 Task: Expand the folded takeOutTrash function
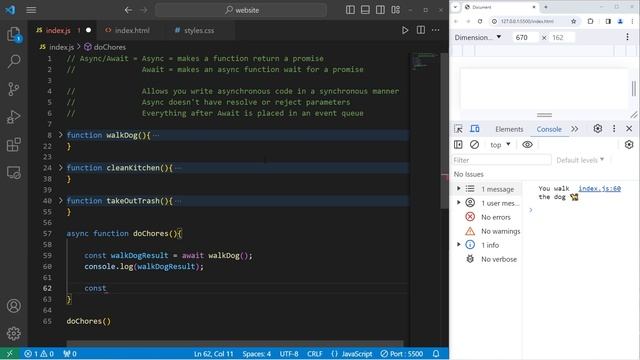click(60, 200)
